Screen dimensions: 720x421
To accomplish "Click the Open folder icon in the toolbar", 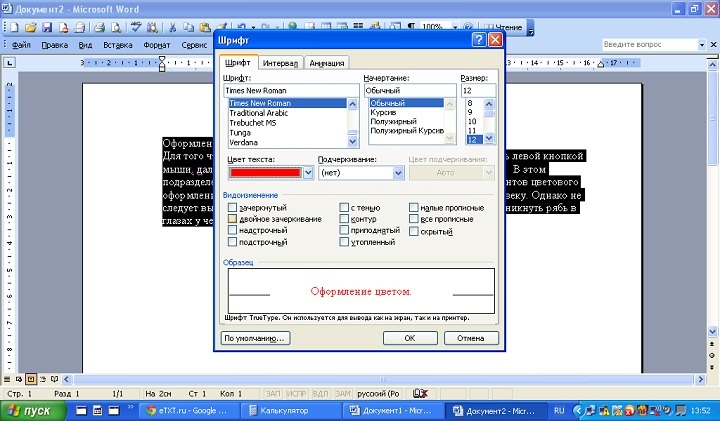I will (x=31, y=28).
